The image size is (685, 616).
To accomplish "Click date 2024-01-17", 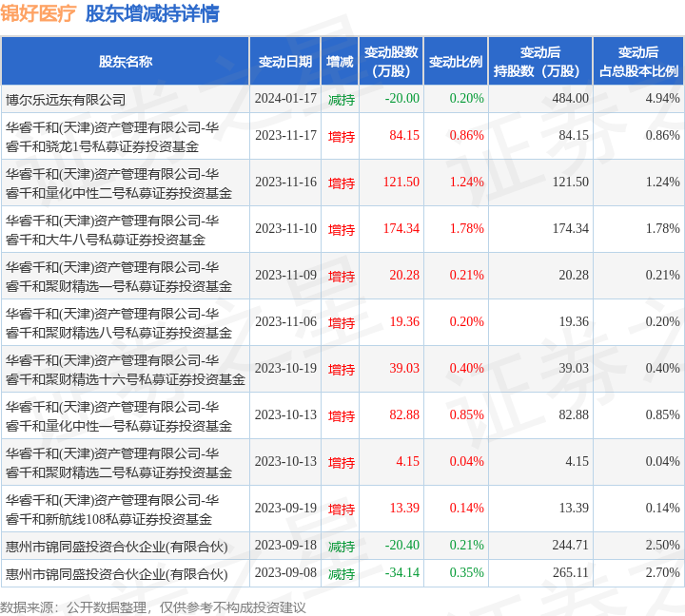I will pyautogui.click(x=285, y=99).
